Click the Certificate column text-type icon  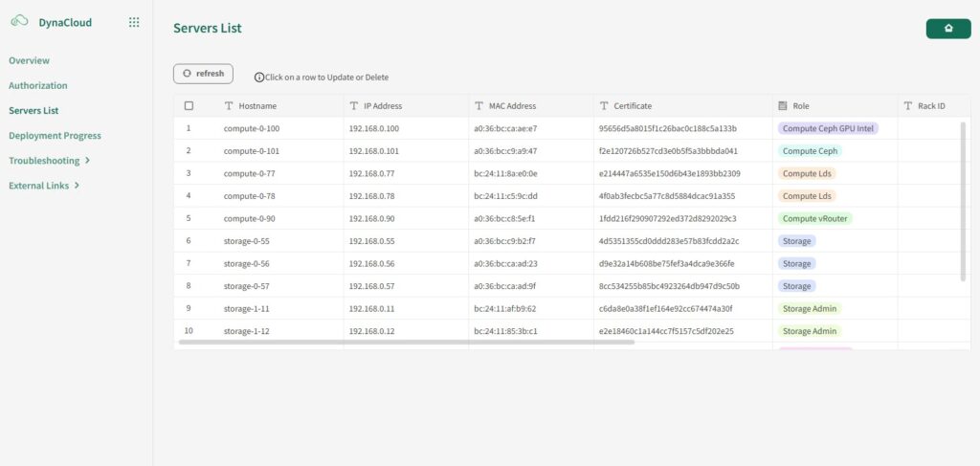(603, 106)
